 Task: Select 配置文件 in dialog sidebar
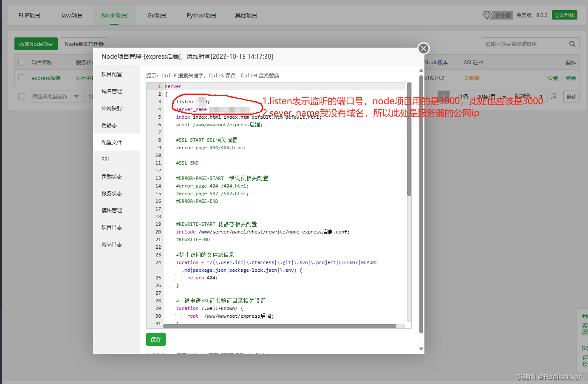(116, 142)
